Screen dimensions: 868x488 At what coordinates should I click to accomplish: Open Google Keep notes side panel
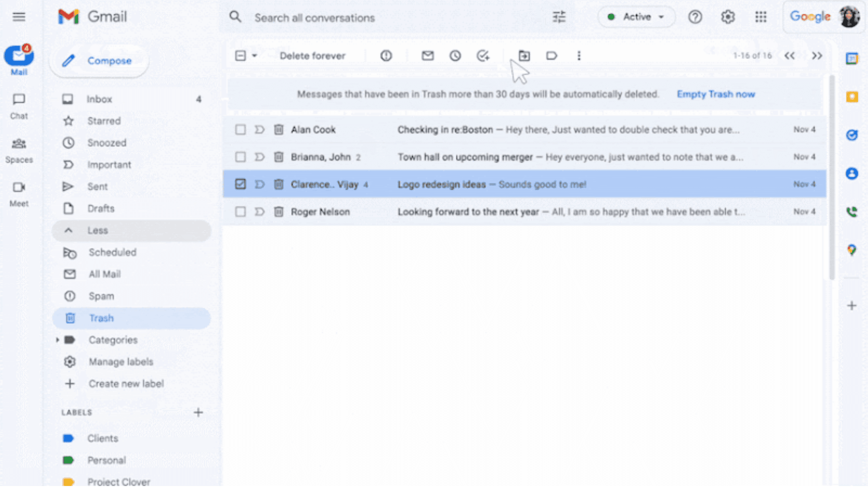coord(852,97)
